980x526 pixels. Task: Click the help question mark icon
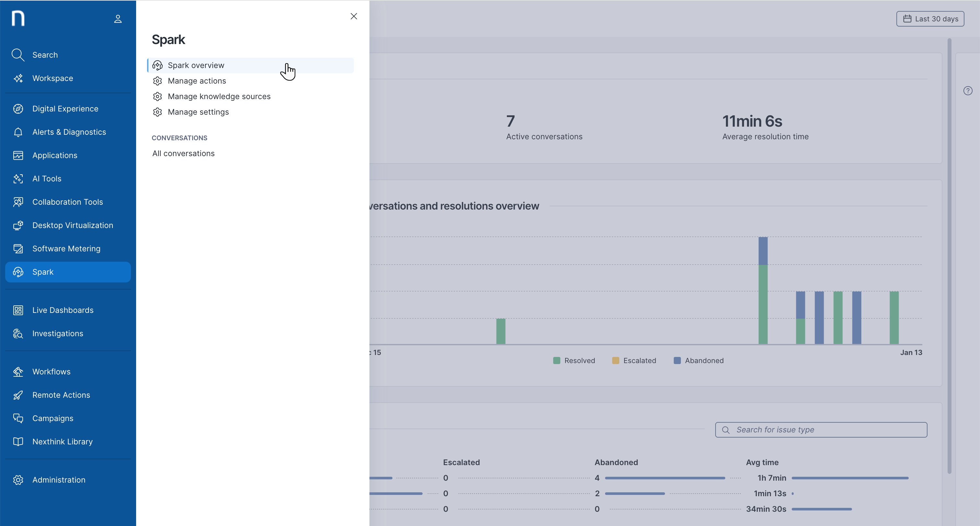click(967, 90)
